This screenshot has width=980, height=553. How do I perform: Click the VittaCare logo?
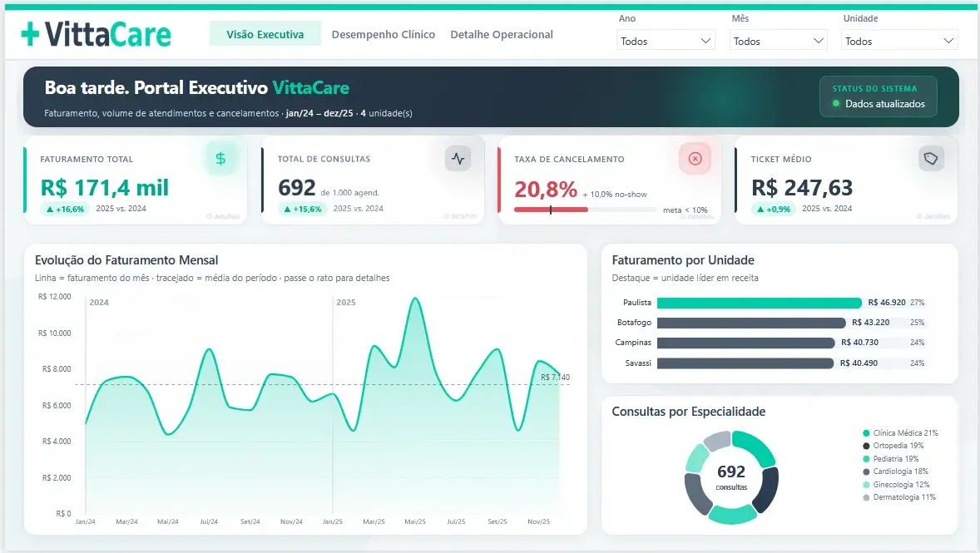(97, 34)
